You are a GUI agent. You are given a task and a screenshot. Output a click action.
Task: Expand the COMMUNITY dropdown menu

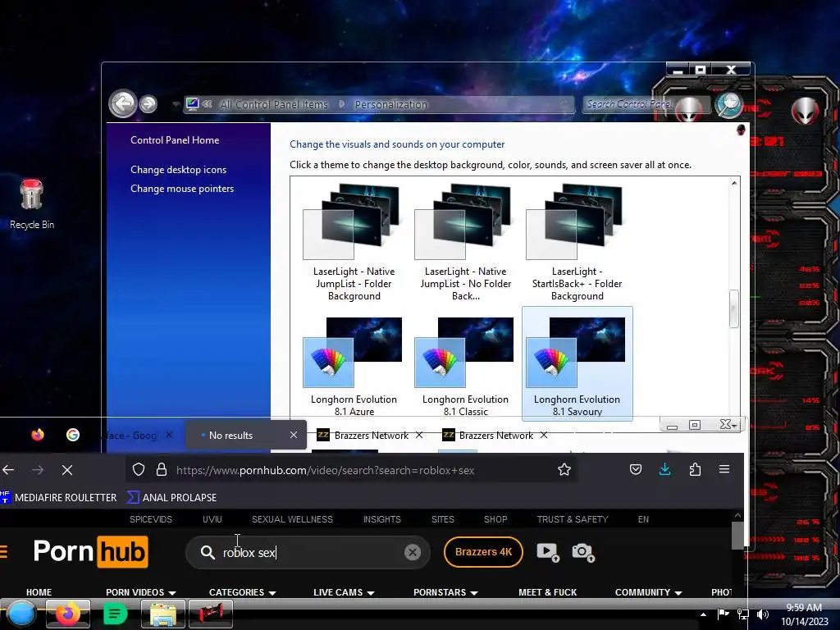click(648, 592)
